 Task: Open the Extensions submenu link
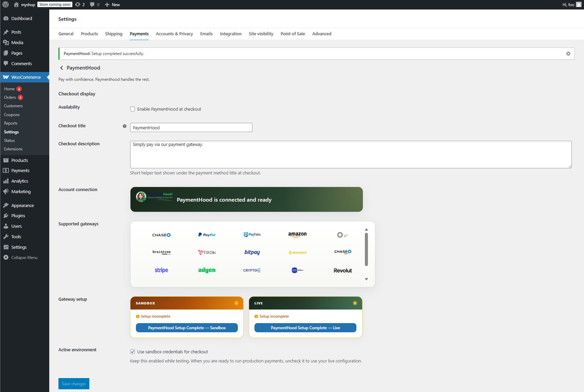(x=13, y=149)
